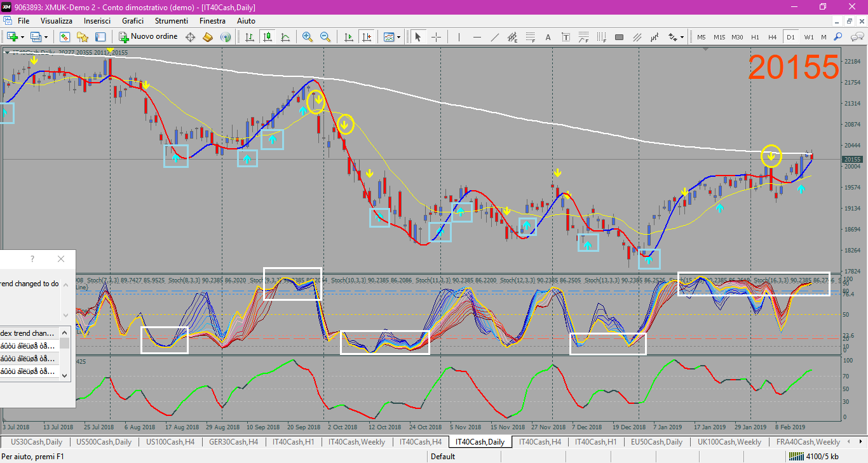868x463 pixels.
Task: Select the cursor arrow tool
Action: click(x=418, y=37)
